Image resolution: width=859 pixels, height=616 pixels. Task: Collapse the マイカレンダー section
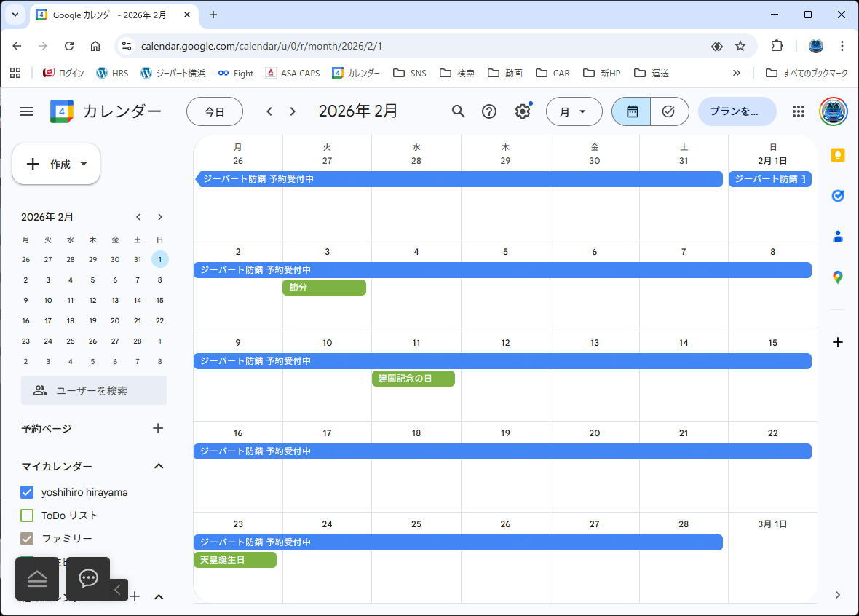click(159, 466)
